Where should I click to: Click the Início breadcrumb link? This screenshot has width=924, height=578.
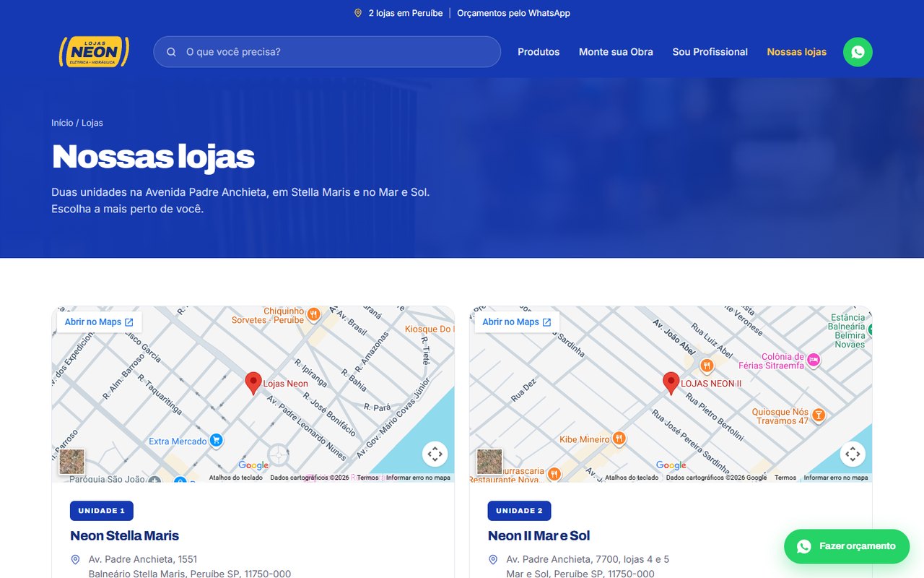(x=62, y=123)
